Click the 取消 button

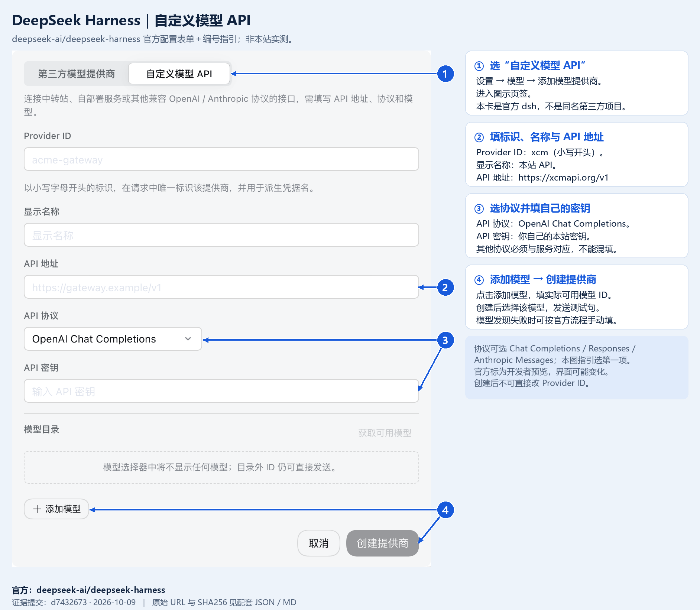(319, 543)
